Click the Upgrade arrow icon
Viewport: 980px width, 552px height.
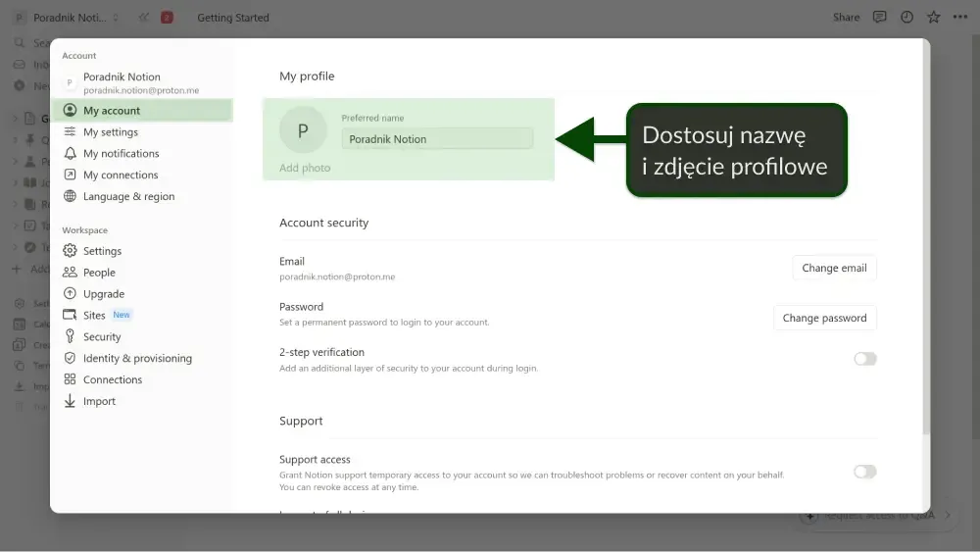tap(70, 293)
